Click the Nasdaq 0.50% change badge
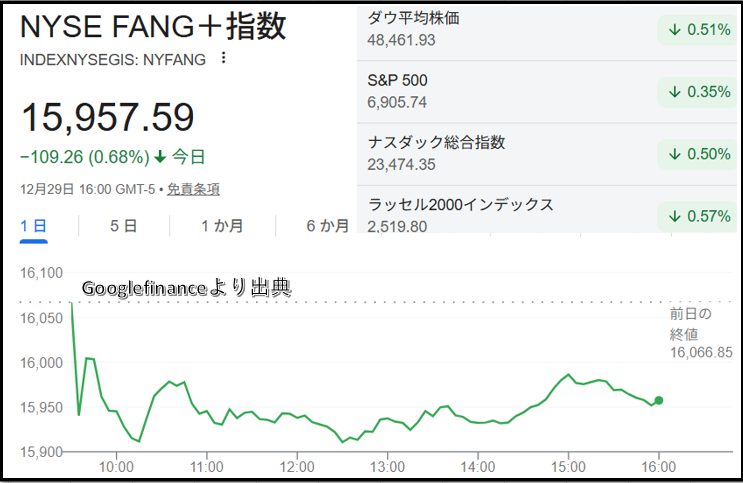The height and width of the screenshot is (483, 743). tap(695, 153)
